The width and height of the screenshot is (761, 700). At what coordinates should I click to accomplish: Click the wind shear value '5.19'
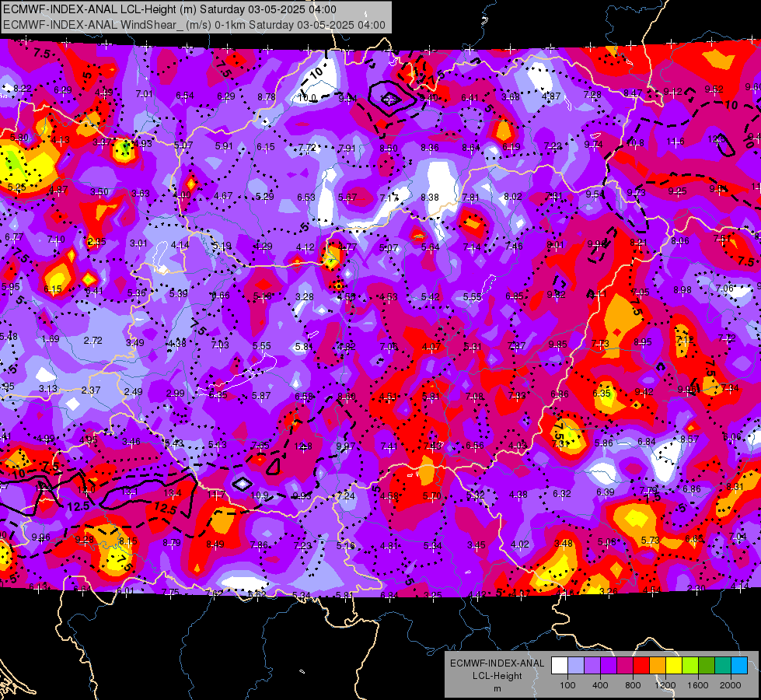[222, 247]
